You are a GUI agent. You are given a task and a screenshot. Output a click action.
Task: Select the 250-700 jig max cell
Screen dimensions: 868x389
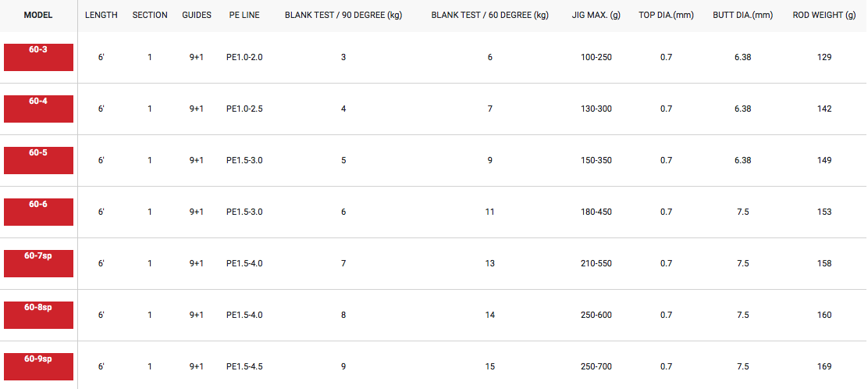[x=596, y=366]
